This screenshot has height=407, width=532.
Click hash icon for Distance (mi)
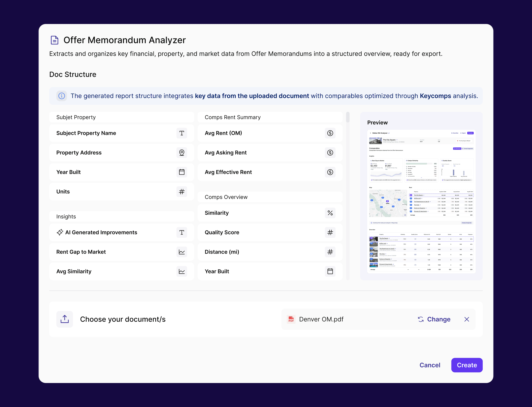(330, 252)
